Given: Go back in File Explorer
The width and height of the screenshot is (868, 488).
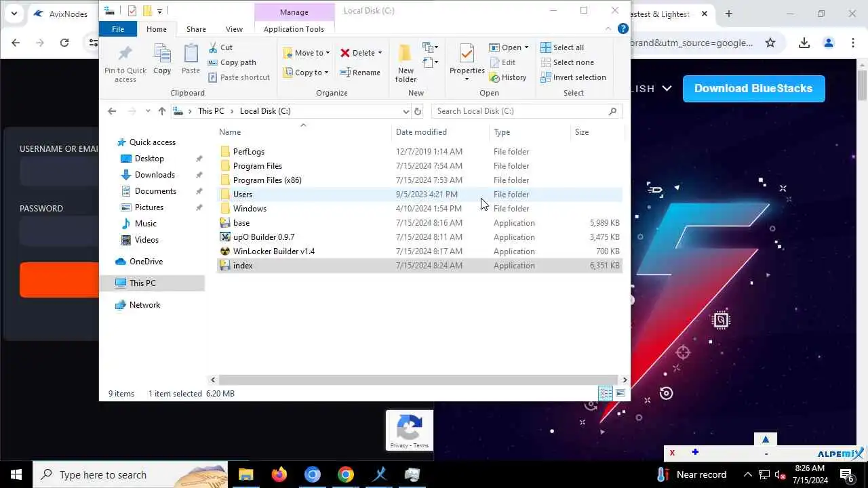Looking at the screenshot, I should tap(113, 111).
